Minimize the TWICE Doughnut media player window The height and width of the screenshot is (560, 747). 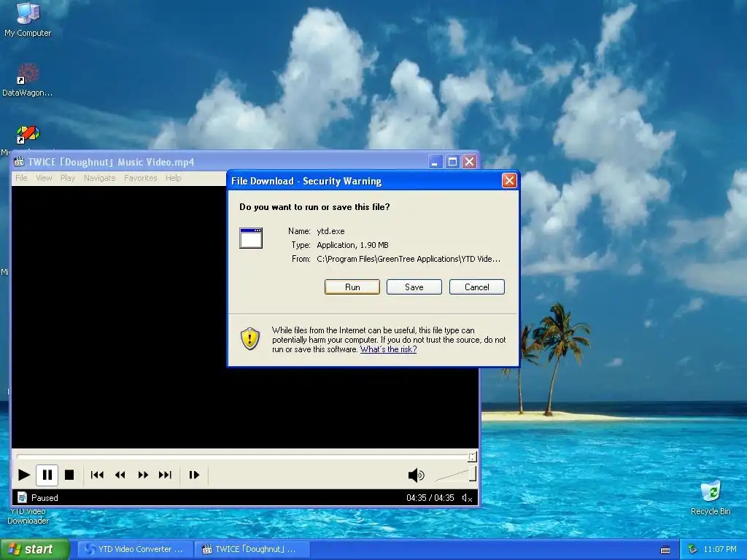tap(435, 162)
